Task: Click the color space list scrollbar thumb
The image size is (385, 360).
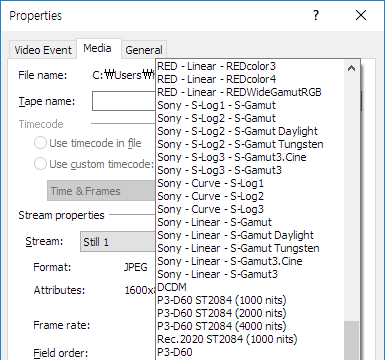Action: point(351,340)
